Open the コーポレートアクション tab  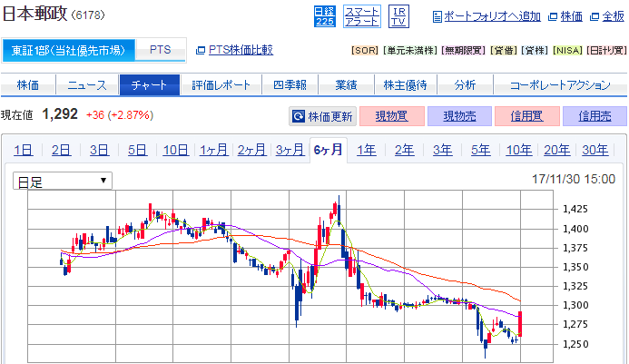(x=560, y=85)
